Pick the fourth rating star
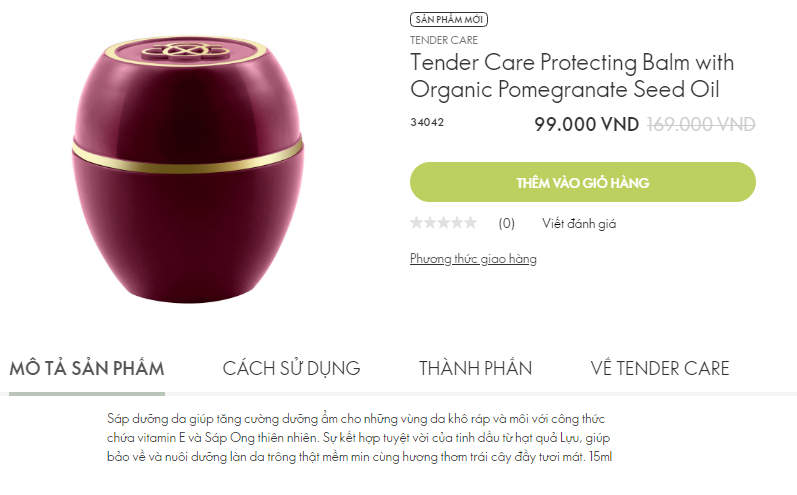Viewport: 797px width, 495px height. (457, 223)
